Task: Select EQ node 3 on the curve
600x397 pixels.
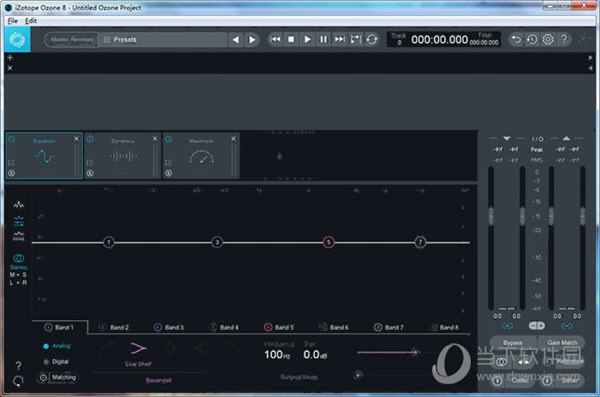Action: (217, 242)
